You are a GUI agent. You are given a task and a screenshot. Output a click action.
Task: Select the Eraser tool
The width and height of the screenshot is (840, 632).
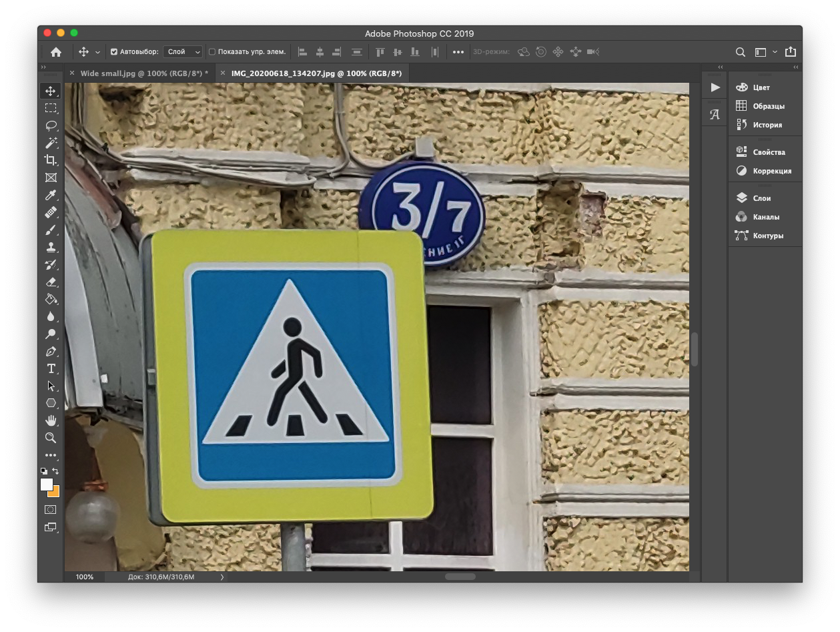pyautogui.click(x=51, y=282)
